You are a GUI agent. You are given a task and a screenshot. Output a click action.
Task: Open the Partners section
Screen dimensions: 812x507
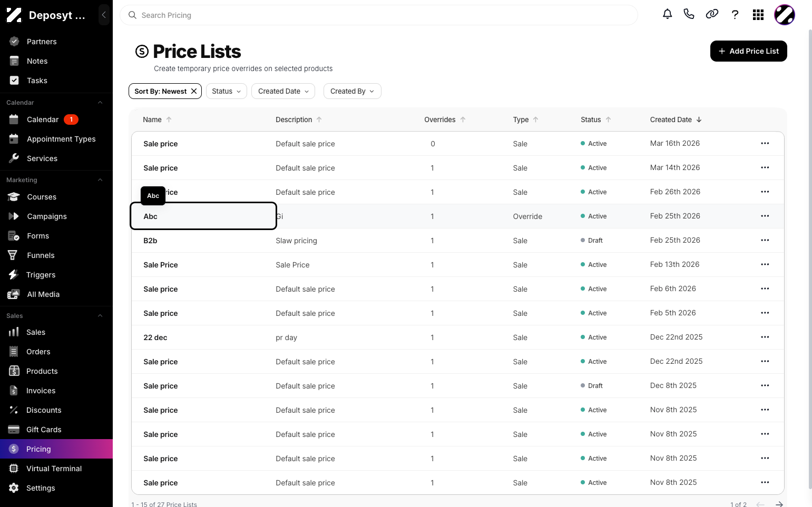coord(56,42)
